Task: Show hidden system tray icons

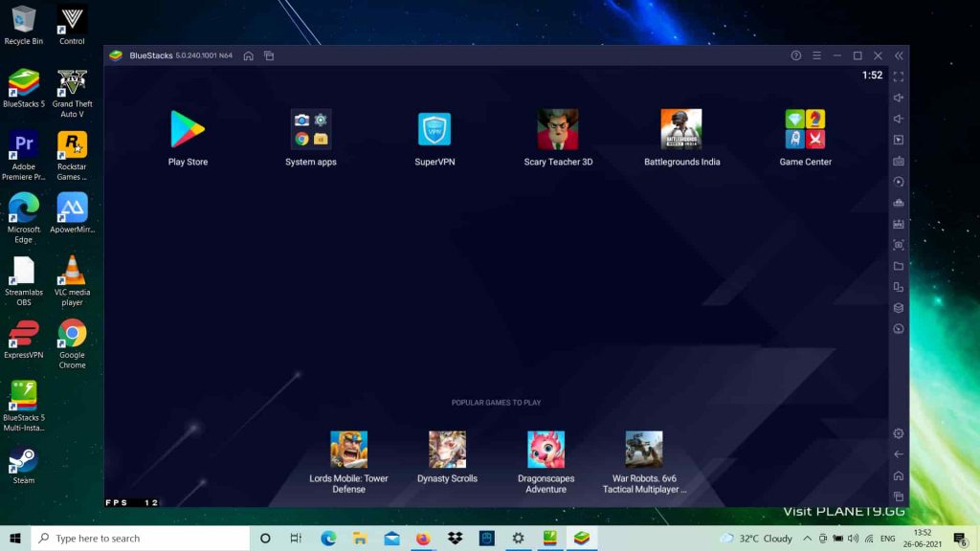Action: pyautogui.click(x=808, y=539)
